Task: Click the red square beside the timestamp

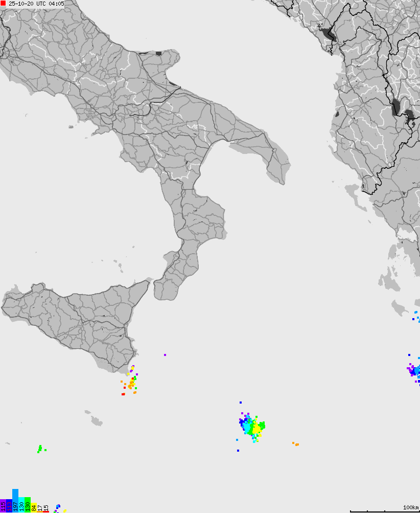Action: [4, 4]
